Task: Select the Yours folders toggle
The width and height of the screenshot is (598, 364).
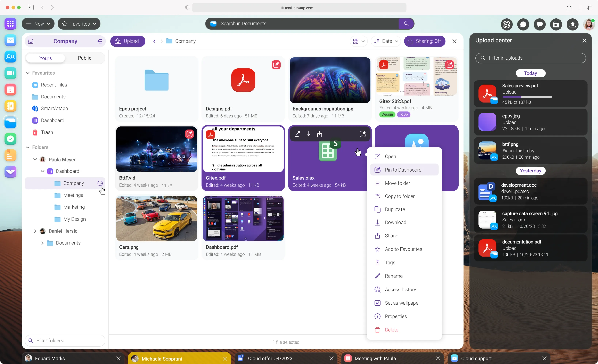Action: (x=46, y=58)
